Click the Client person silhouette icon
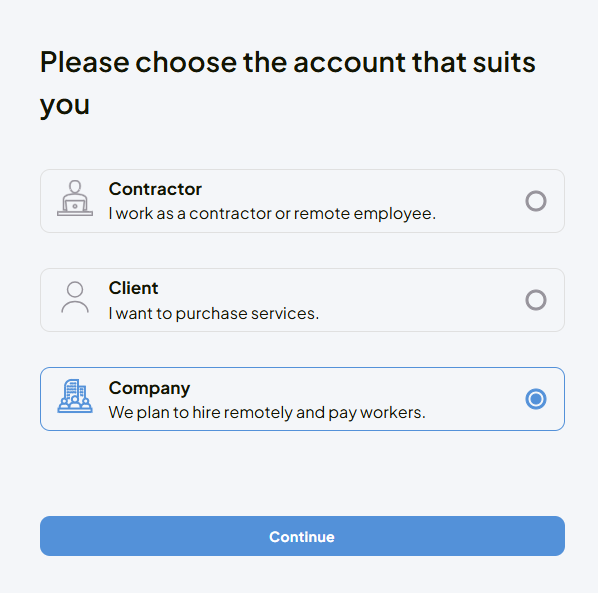Image resolution: width=598 pixels, height=593 pixels. click(75, 297)
